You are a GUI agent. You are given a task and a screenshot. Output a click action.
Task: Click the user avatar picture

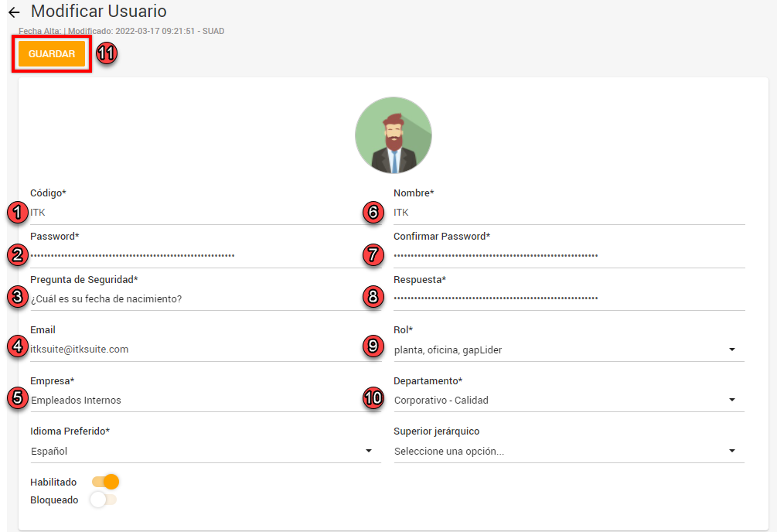[393, 135]
